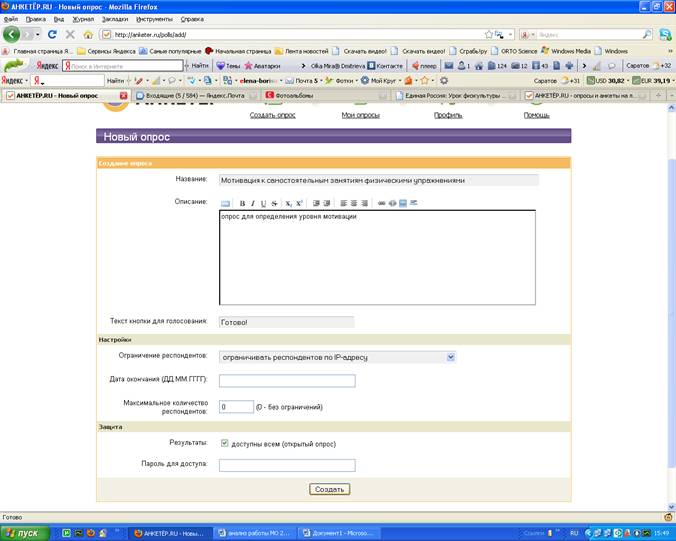Open the Мои опросы link
The width and height of the screenshot is (676, 541).
[360, 115]
